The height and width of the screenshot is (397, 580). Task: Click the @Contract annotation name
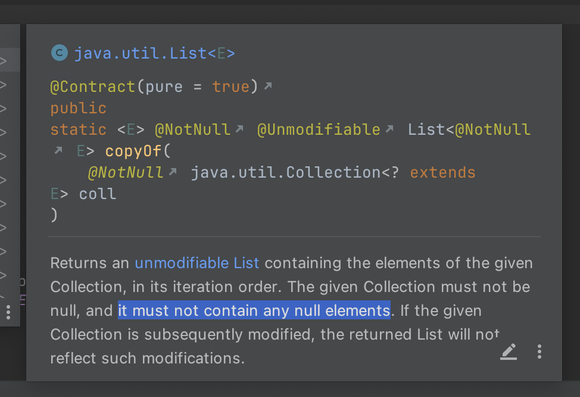tap(93, 87)
